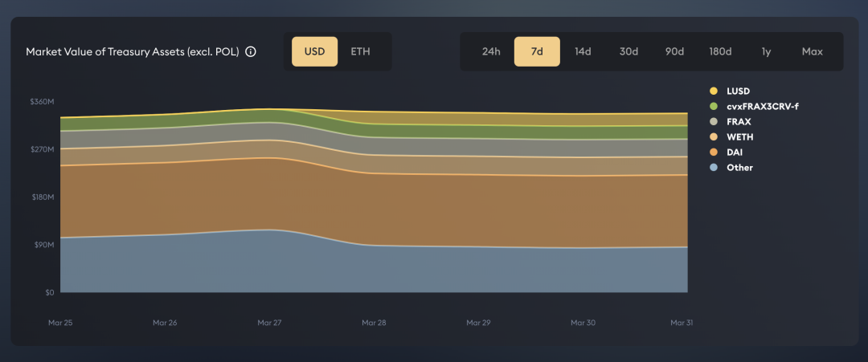Click the Market Value of Treasury Assets title
The width and height of the screenshot is (868, 362).
point(133,52)
